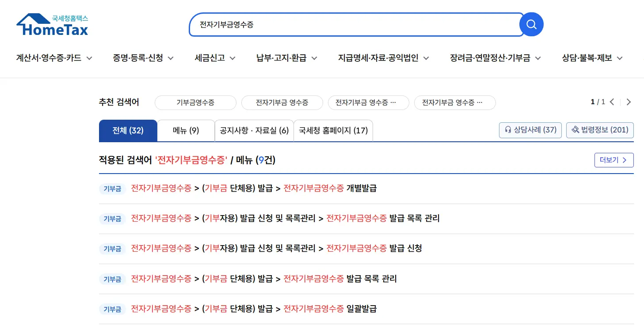This screenshot has height=333, width=644.
Task: Open result 전자기부금영수증 발급 신청
Action: (x=277, y=248)
